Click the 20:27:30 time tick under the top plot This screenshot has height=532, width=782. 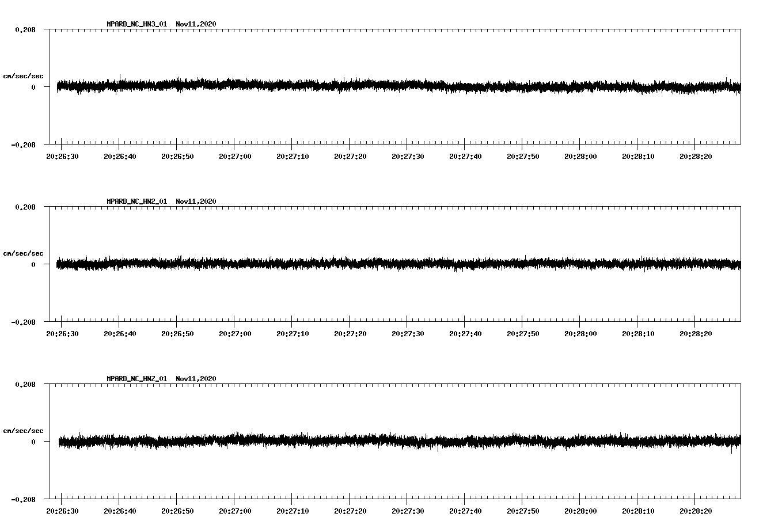pos(408,155)
